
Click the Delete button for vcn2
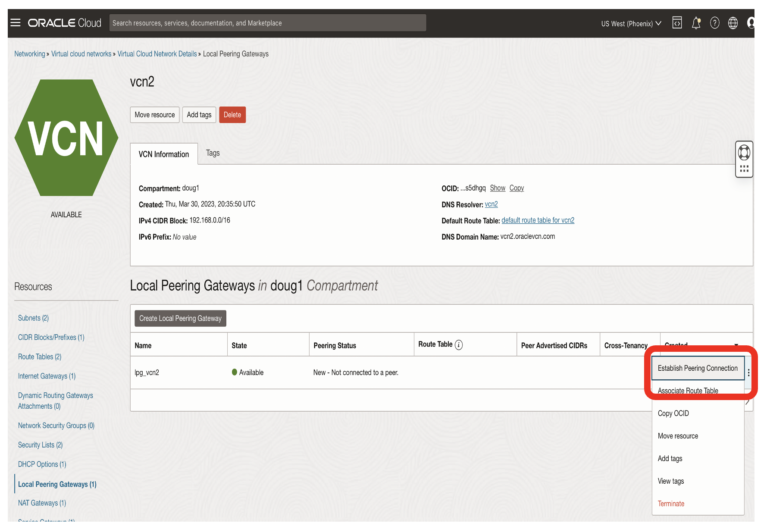232,115
